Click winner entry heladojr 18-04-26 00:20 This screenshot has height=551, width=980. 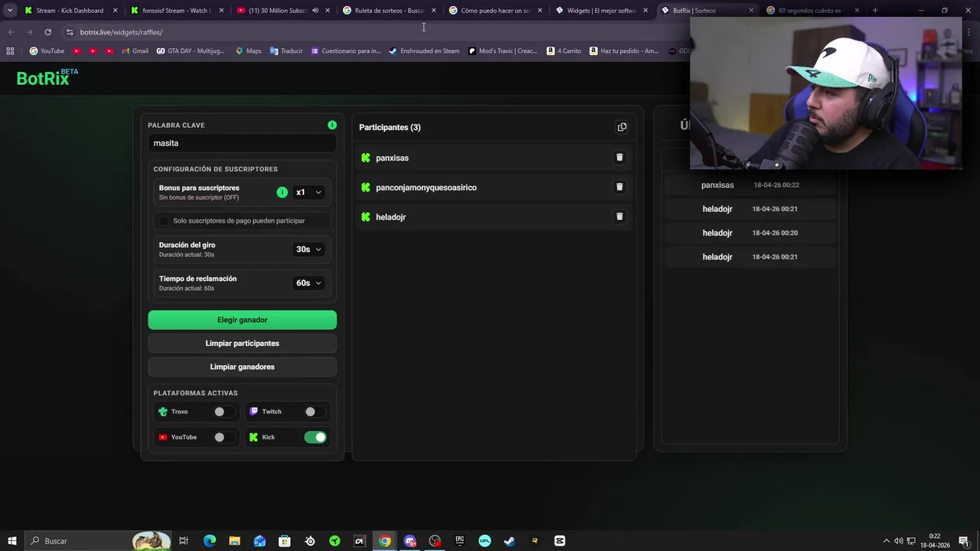[750, 233]
